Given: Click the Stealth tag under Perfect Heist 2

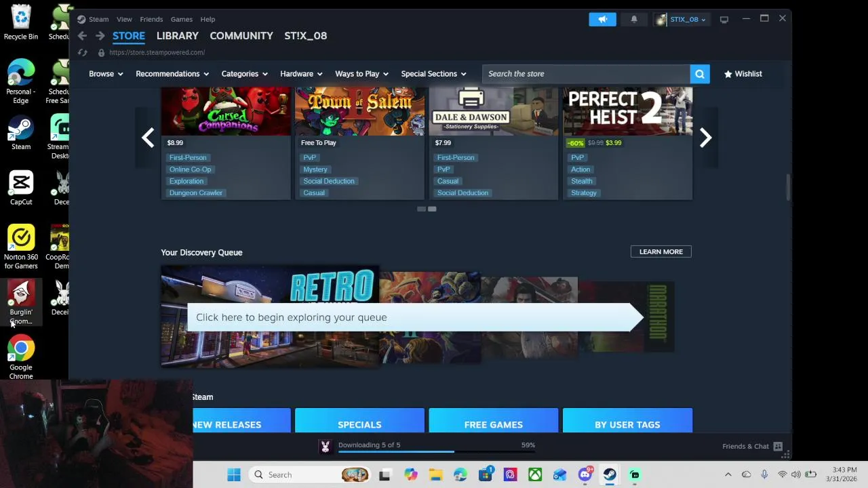Looking at the screenshot, I should click(x=582, y=181).
